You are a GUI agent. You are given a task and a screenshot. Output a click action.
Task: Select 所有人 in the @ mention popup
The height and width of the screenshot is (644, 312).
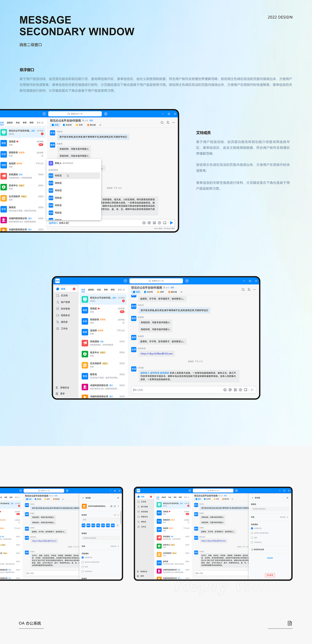(x=74, y=163)
